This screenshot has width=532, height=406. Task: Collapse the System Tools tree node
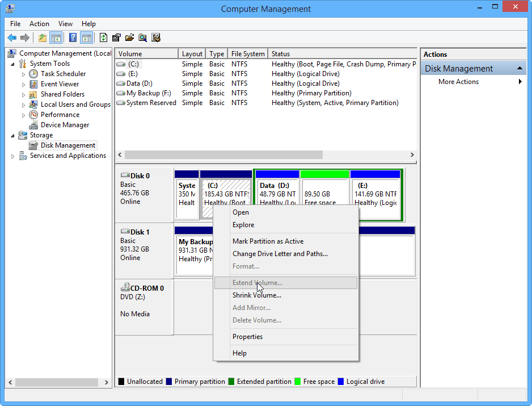[12, 64]
